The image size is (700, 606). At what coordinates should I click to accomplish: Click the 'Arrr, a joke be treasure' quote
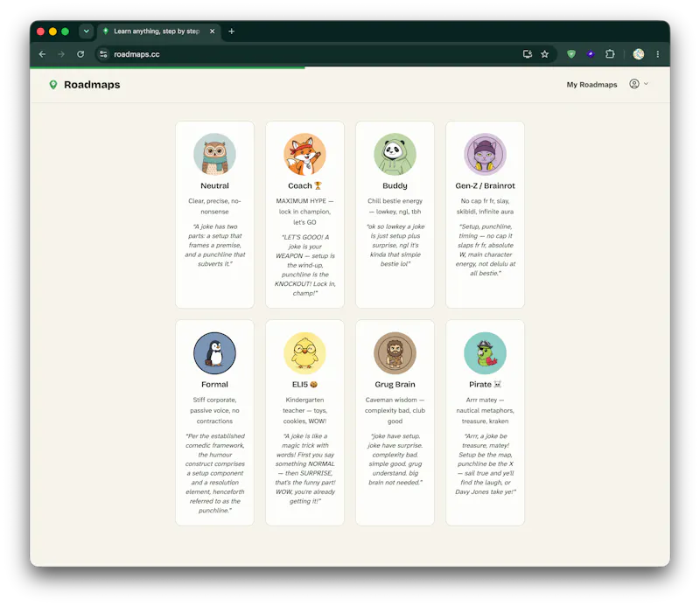click(486, 463)
